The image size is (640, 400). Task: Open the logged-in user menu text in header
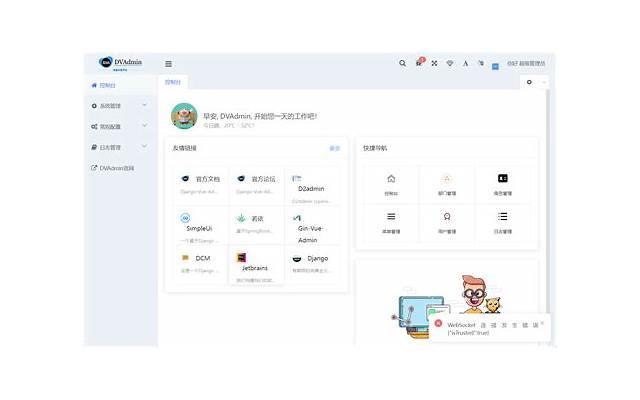[526, 63]
